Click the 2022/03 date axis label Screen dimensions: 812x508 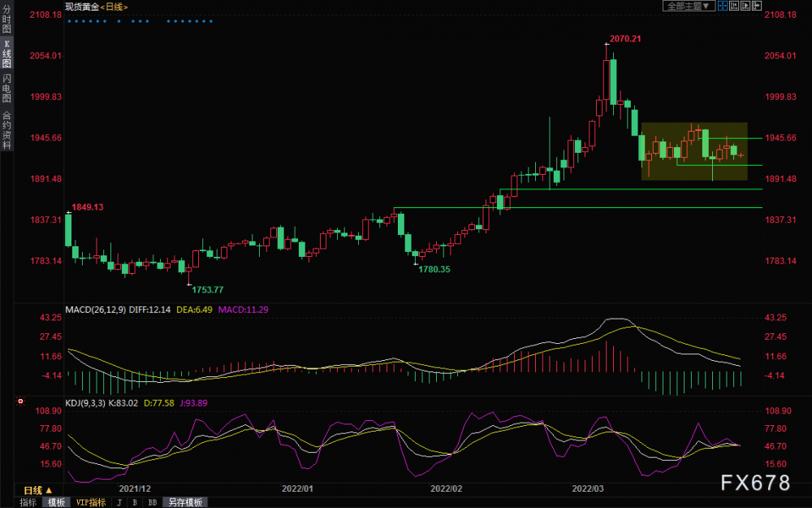[x=588, y=488]
